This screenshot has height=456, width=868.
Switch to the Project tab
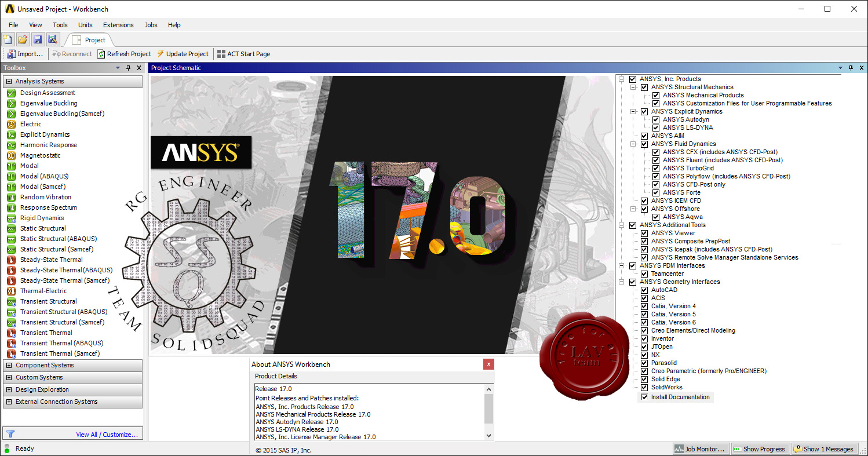click(x=89, y=40)
